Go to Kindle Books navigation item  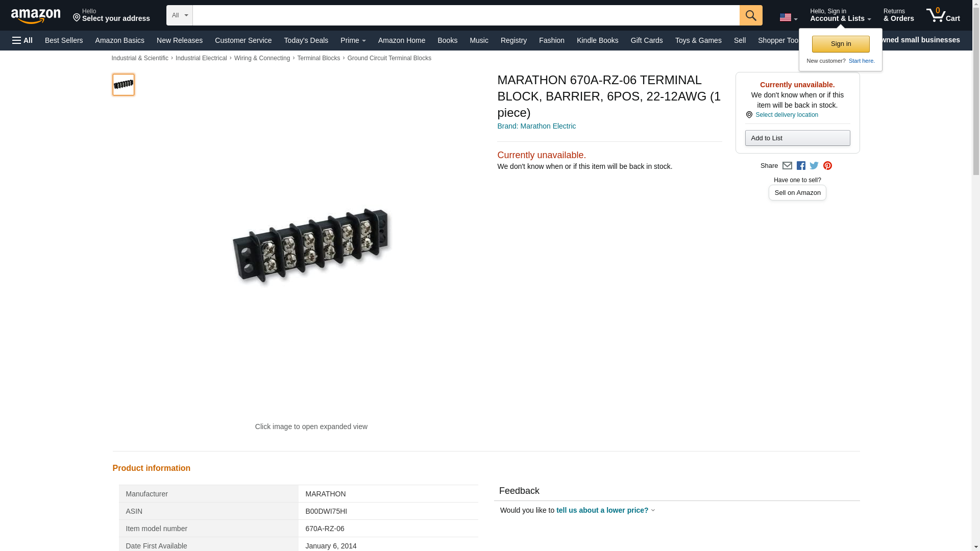(597, 40)
